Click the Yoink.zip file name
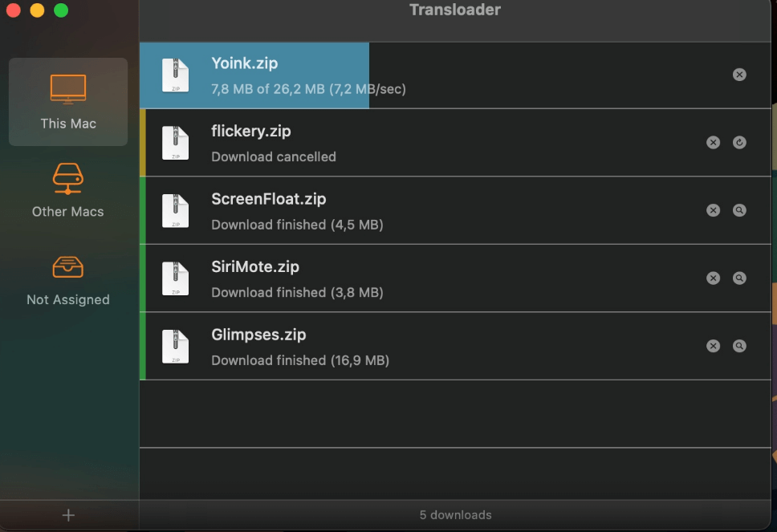Image resolution: width=777 pixels, height=532 pixels. (x=244, y=63)
